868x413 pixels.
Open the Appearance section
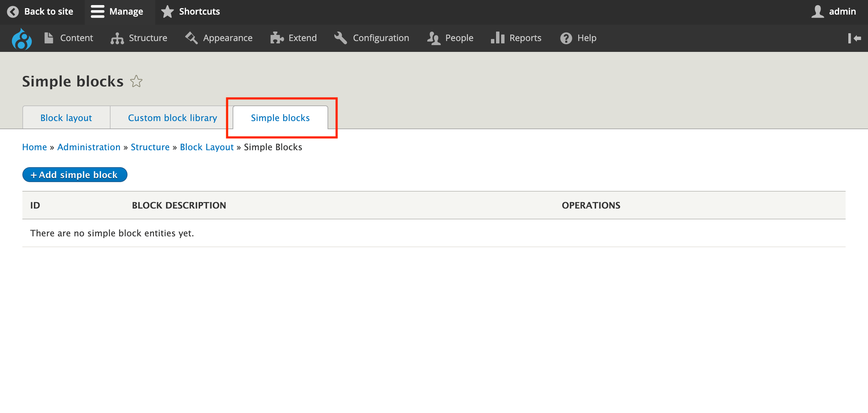click(219, 38)
